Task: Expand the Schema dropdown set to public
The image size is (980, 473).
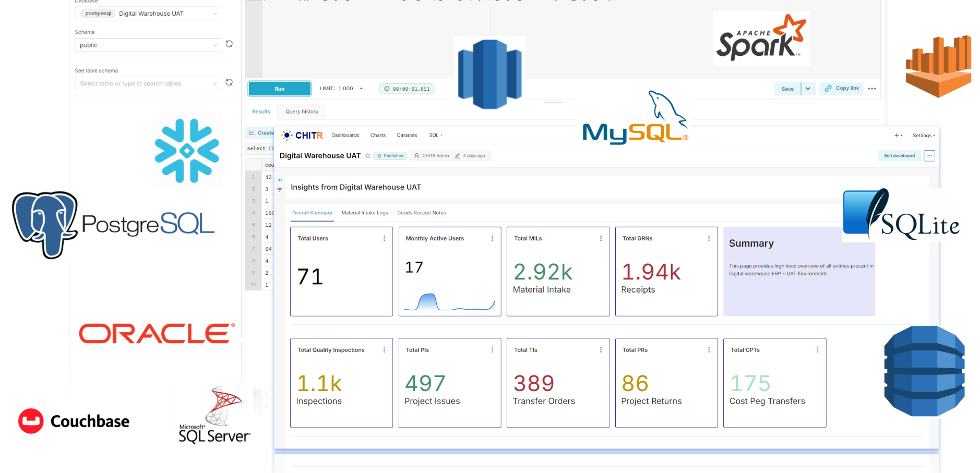Action: pos(149,45)
